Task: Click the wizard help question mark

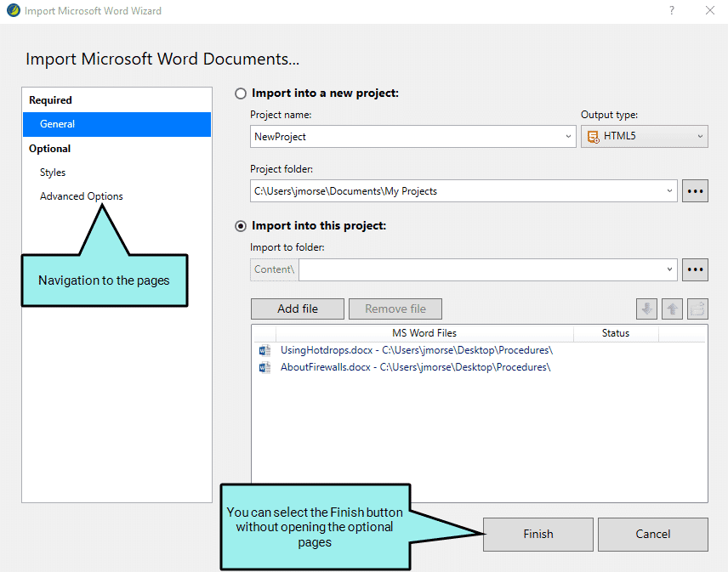Action: (671, 10)
